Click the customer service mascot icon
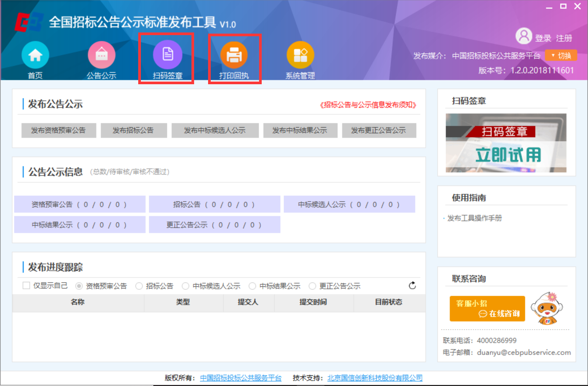The width and height of the screenshot is (588, 386). point(547,309)
